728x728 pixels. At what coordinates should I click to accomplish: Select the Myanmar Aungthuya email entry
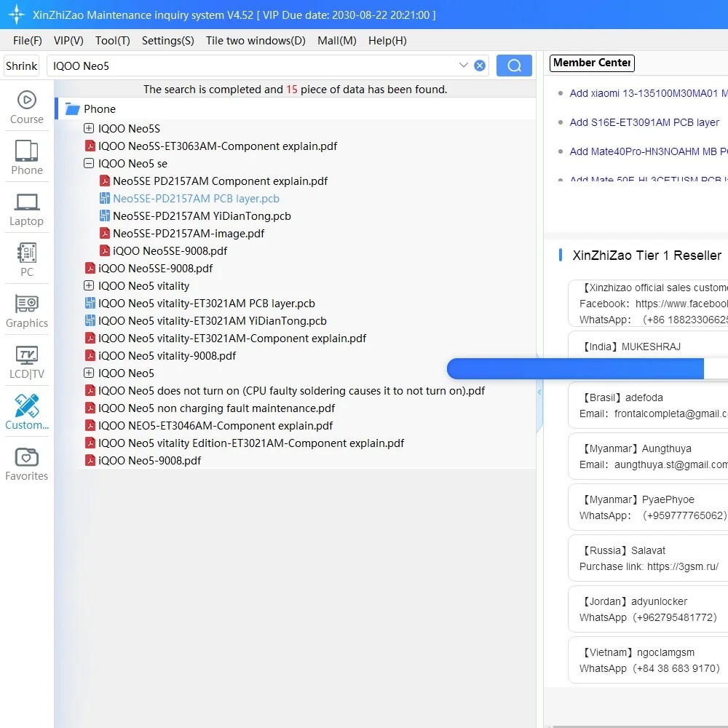648,456
